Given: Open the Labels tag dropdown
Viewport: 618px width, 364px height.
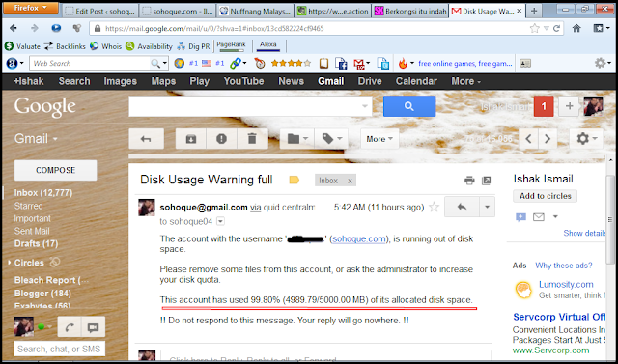Looking at the screenshot, I should 331,139.
